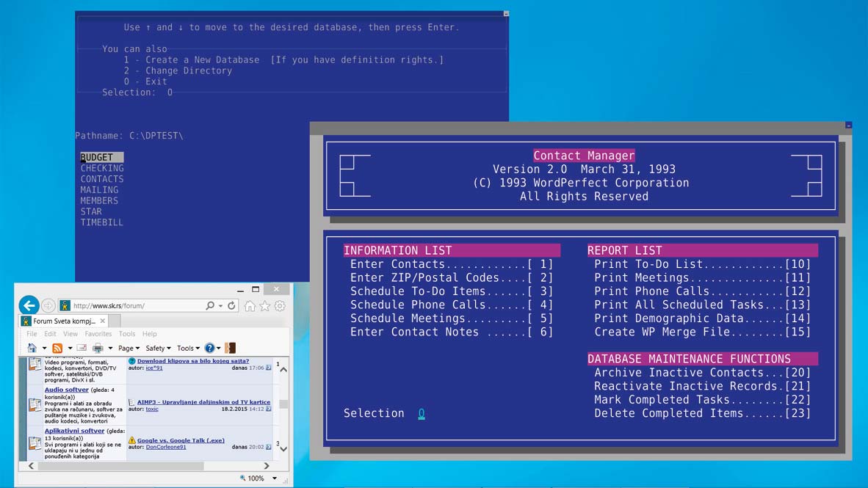Select the BUDGET database entry

click(x=102, y=157)
